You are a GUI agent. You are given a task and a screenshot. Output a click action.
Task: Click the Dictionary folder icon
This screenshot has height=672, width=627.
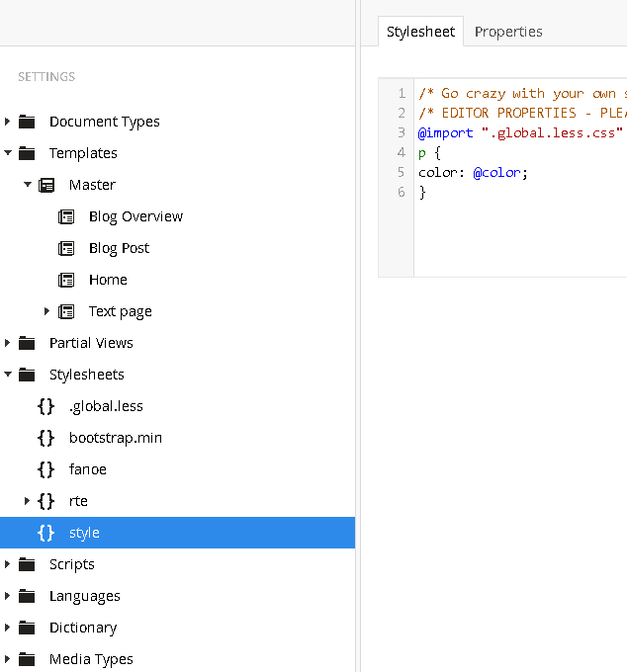click(27, 628)
